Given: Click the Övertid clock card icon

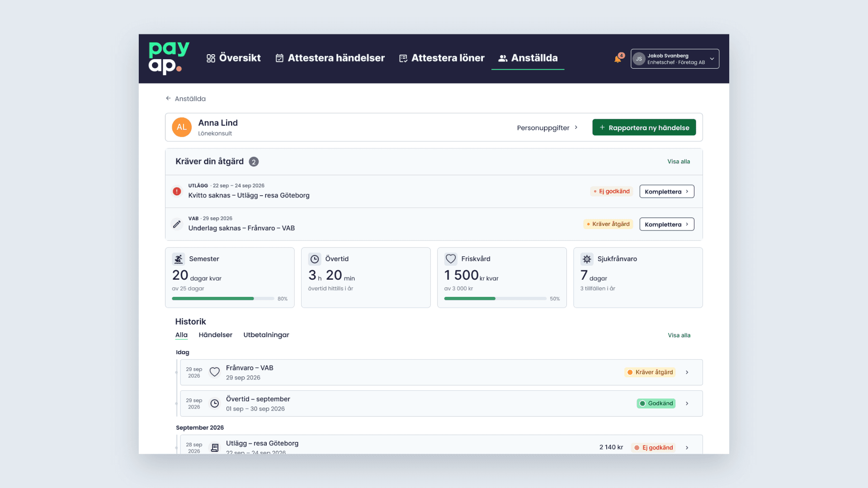Looking at the screenshot, I should (x=315, y=259).
